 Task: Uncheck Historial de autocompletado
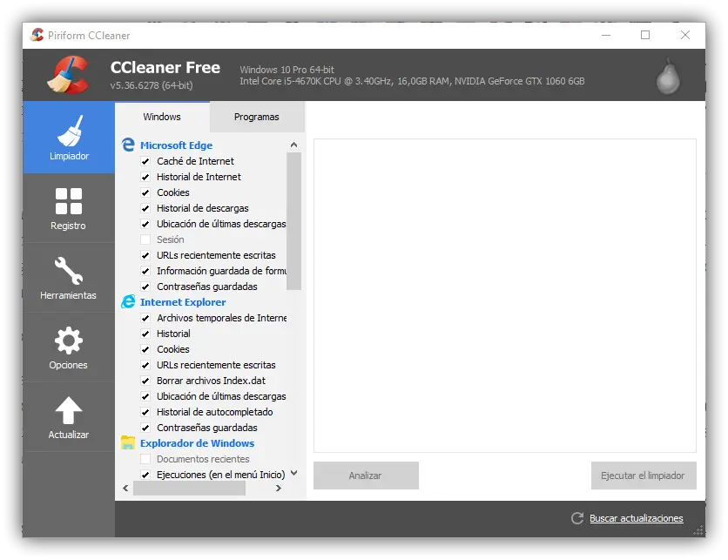pos(145,412)
